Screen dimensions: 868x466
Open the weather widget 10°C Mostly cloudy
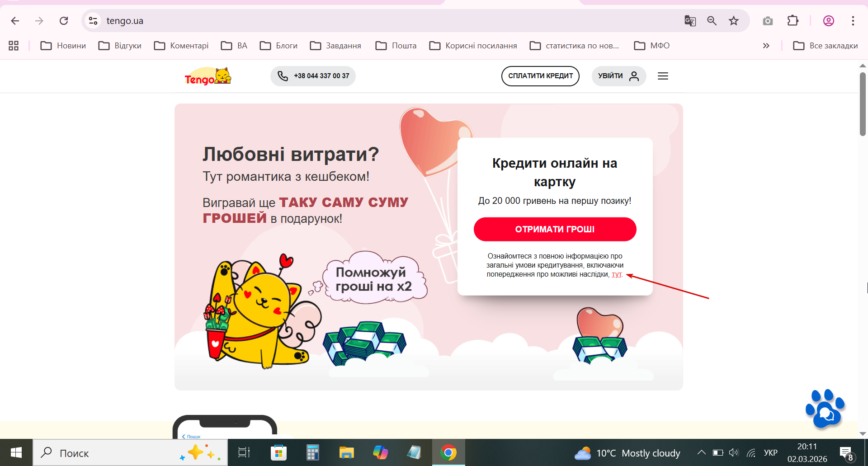click(x=627, y=453)
